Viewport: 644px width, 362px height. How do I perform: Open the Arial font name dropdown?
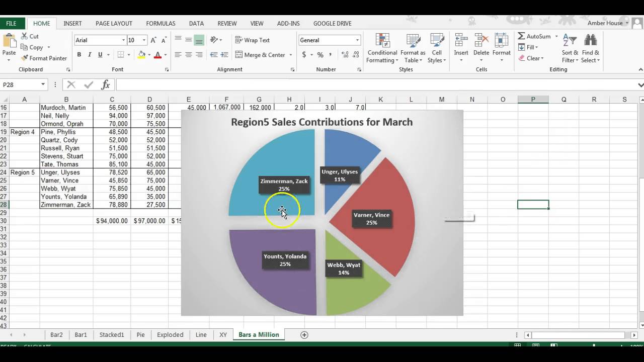coord(123,40)
